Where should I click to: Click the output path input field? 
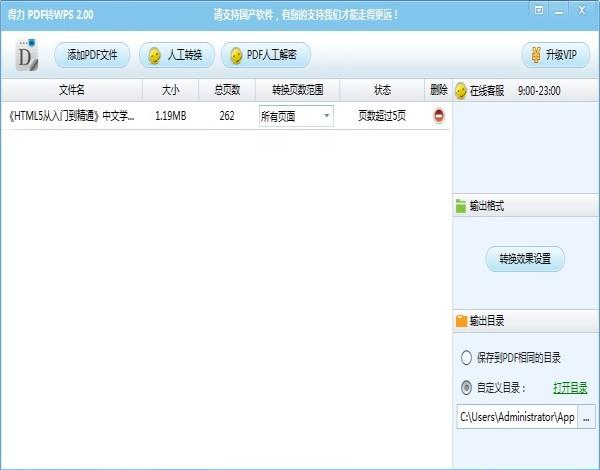517,417
